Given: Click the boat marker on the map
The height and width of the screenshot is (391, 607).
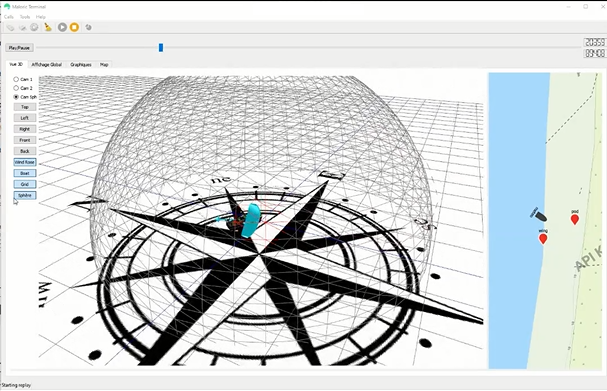Looking at the screenshot, I should 539,215.
